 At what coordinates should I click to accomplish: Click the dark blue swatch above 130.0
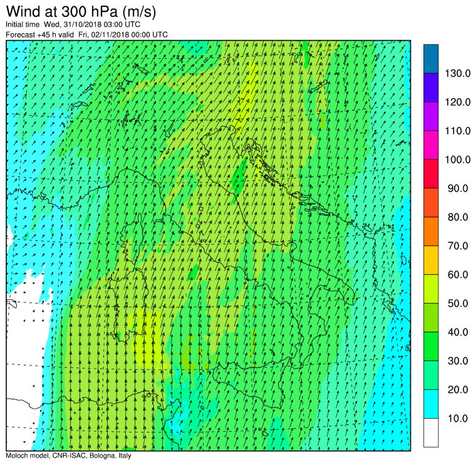pyautogui.click(x=431, y=59)
